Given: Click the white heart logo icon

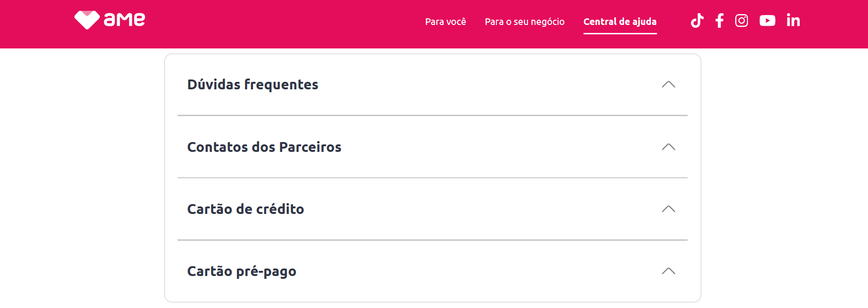Looking at the screenshot, I should tap(87, 20).
